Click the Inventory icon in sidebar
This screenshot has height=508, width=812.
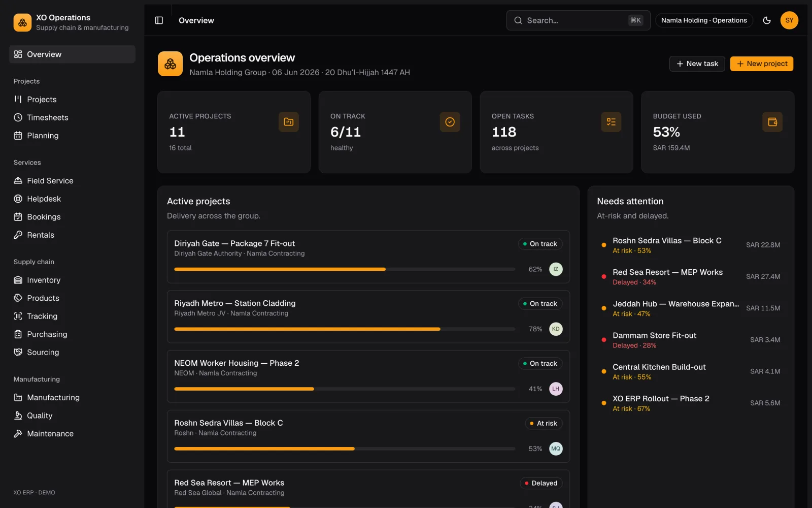coord(18,280)
